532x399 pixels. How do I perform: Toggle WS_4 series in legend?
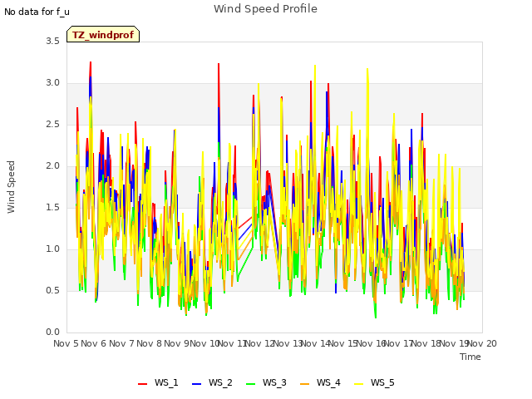(320, 382)
